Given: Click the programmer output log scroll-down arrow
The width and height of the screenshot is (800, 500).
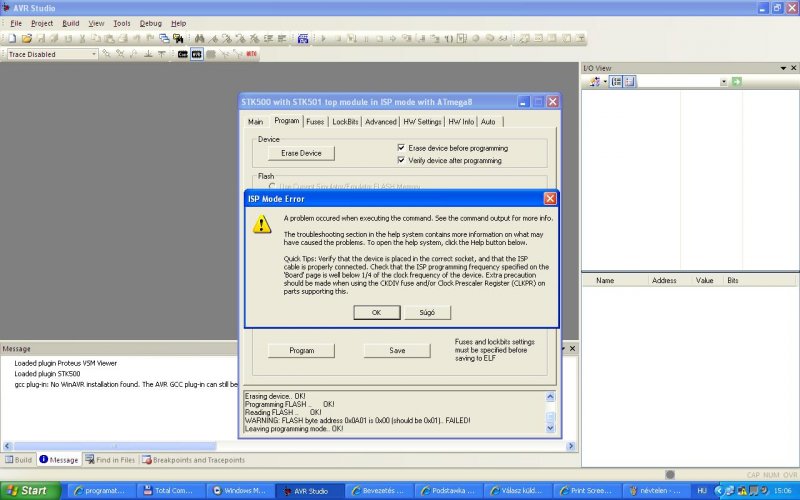Looking at the screenshot, I should (550, 428).
